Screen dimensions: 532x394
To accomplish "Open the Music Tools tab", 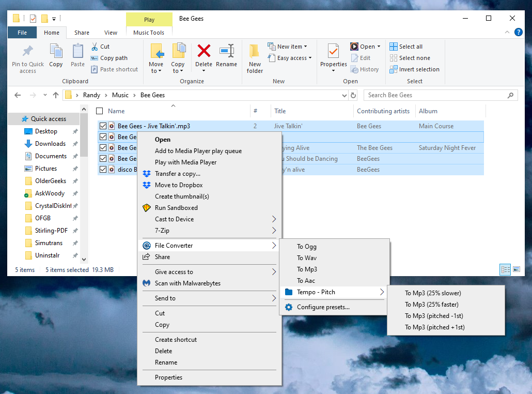I will [149, 33].
